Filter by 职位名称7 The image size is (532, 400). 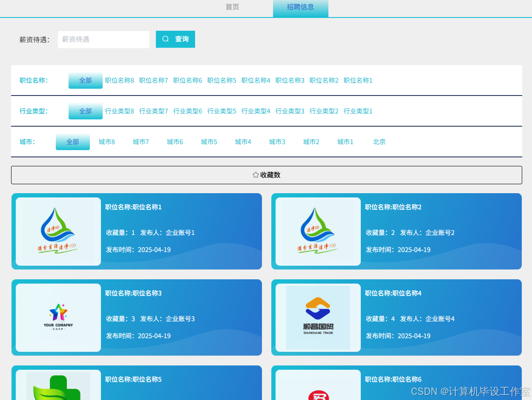point(154,80)
